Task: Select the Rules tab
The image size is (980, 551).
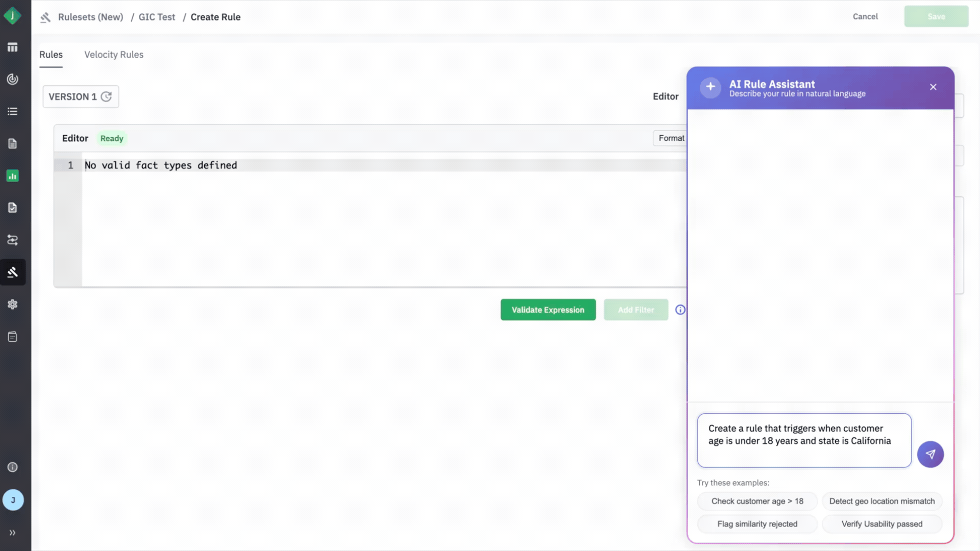Action: pos(51,55)
